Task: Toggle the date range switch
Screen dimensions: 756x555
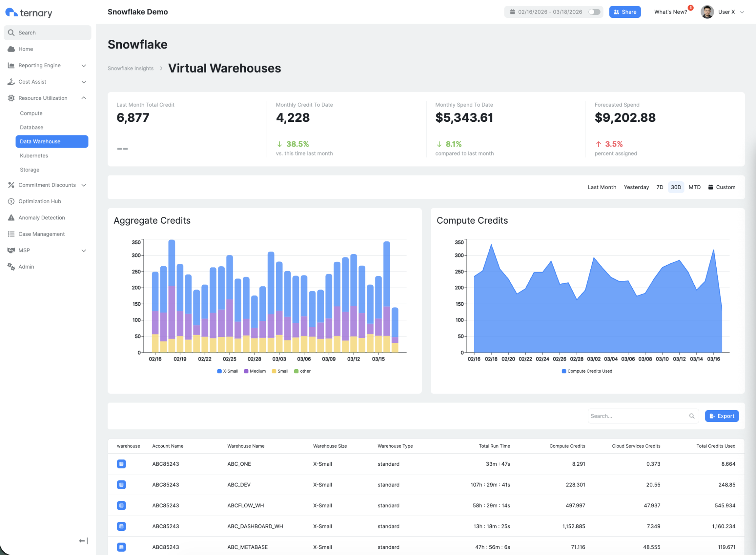Action: click(x=594, y=12)
